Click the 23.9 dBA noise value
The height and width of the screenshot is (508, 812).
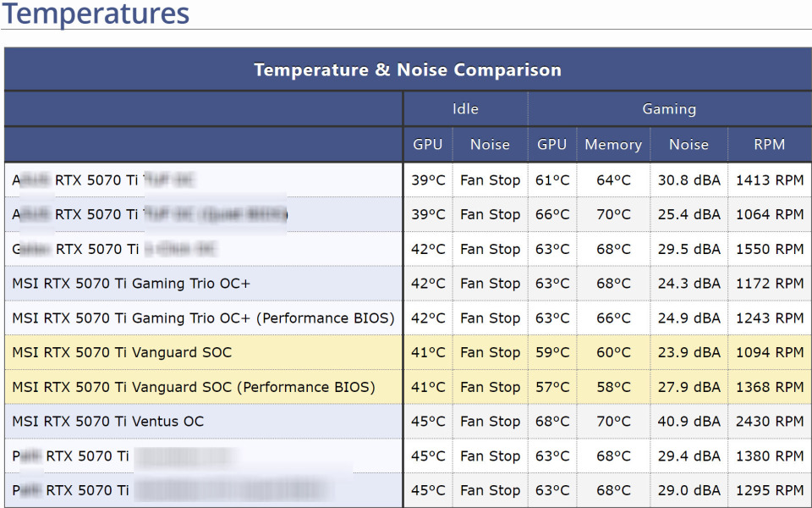click(x=689, y=352)
